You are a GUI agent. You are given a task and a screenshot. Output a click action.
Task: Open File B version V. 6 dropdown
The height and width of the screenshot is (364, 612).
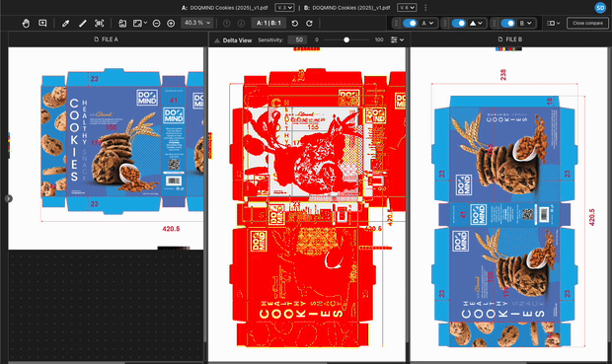(407, 8)
